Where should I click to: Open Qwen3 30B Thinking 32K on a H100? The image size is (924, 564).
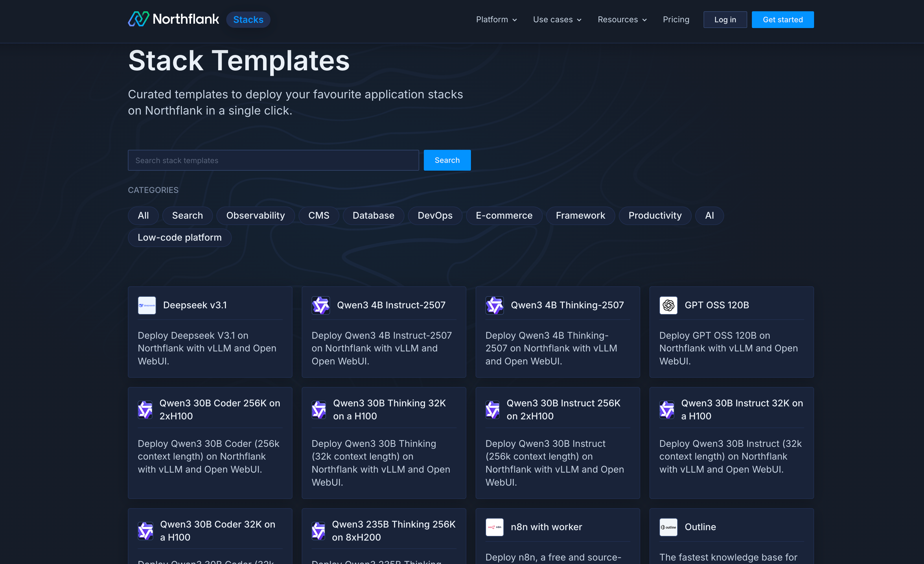(389, 410)
